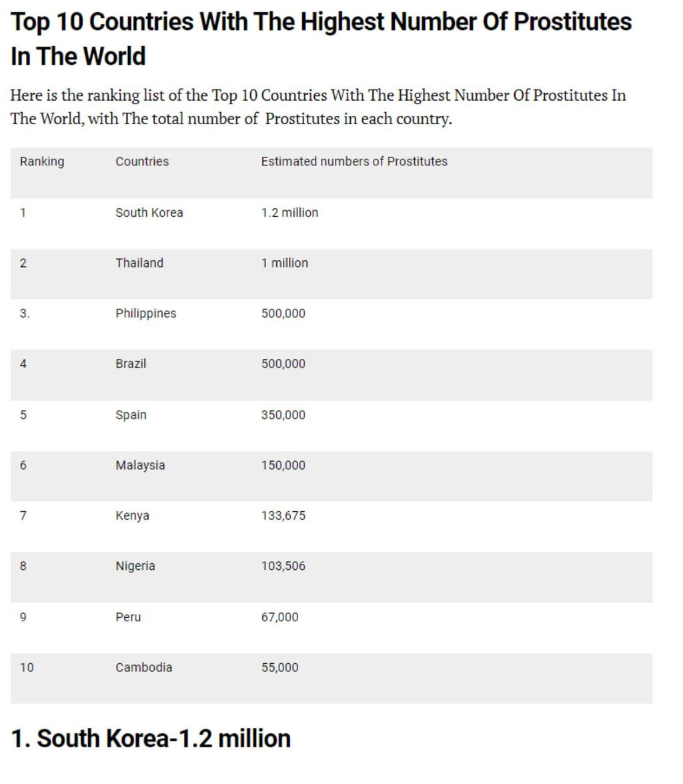The width and height of the screenshot is (683, 784).
Task: Click the "South Korea" table cell
Action: [149, 213]
